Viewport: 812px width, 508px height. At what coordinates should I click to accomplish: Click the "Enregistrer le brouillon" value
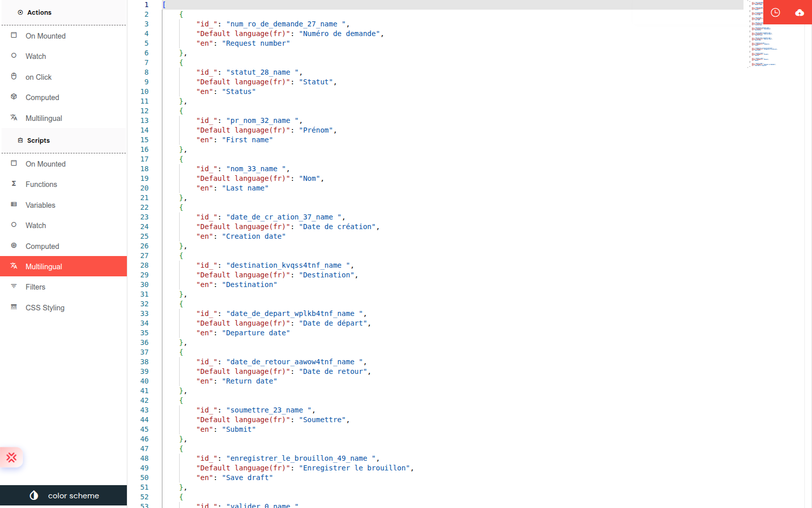pos(355,468)
